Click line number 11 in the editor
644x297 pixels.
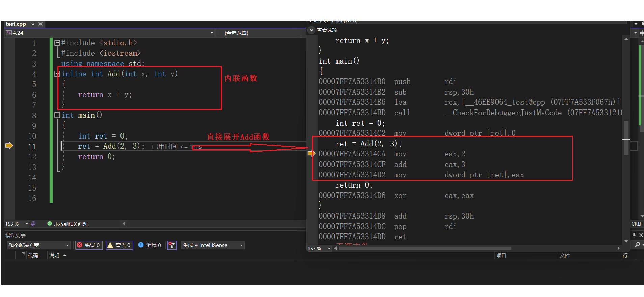pyautogui.click(x=32, y=147)
